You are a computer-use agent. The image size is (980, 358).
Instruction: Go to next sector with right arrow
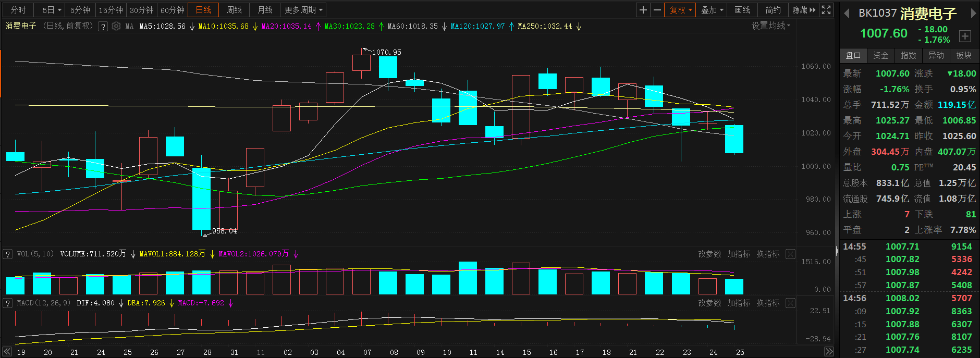(973, 14)
